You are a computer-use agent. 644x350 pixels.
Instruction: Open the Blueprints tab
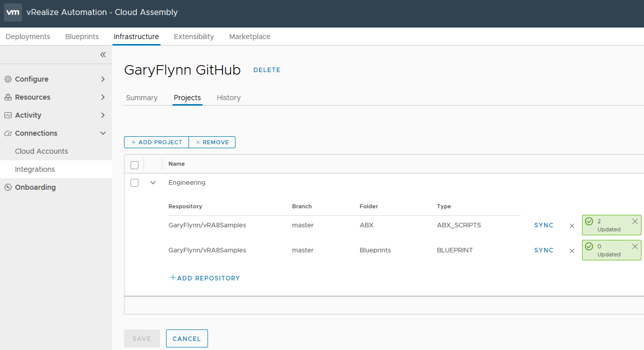82,37
